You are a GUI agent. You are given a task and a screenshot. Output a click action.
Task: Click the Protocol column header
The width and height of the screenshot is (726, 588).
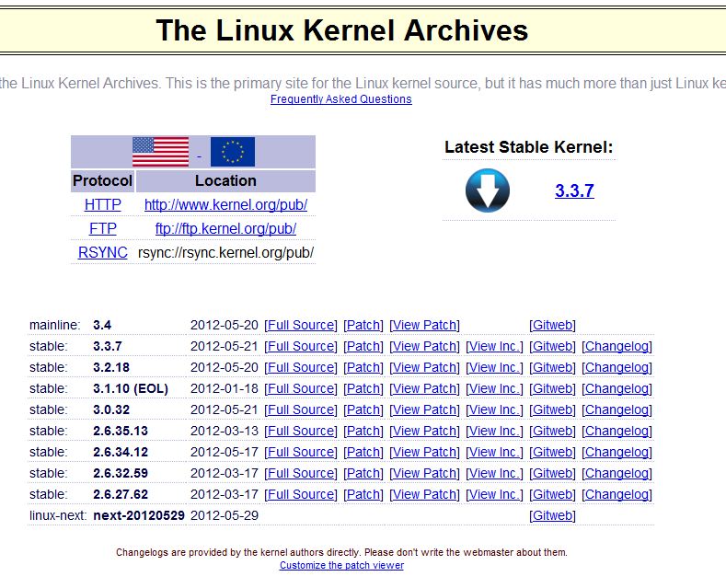[103, 180]
